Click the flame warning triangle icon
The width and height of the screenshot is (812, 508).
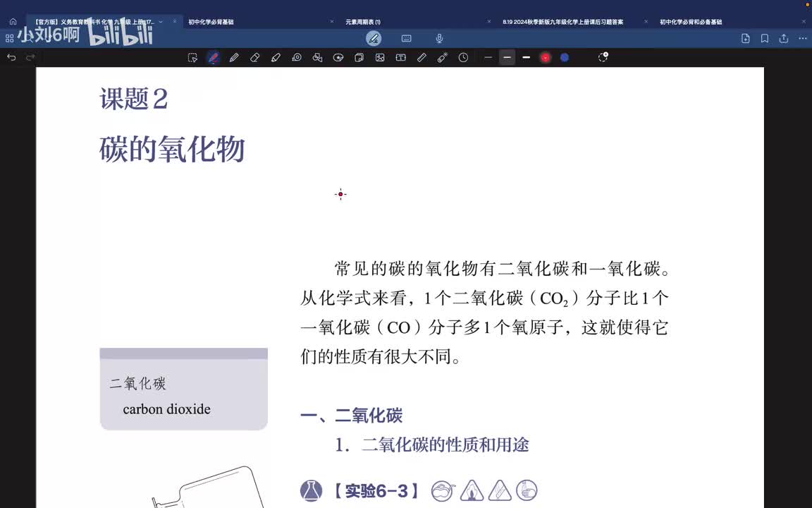[x=472, y=490]
